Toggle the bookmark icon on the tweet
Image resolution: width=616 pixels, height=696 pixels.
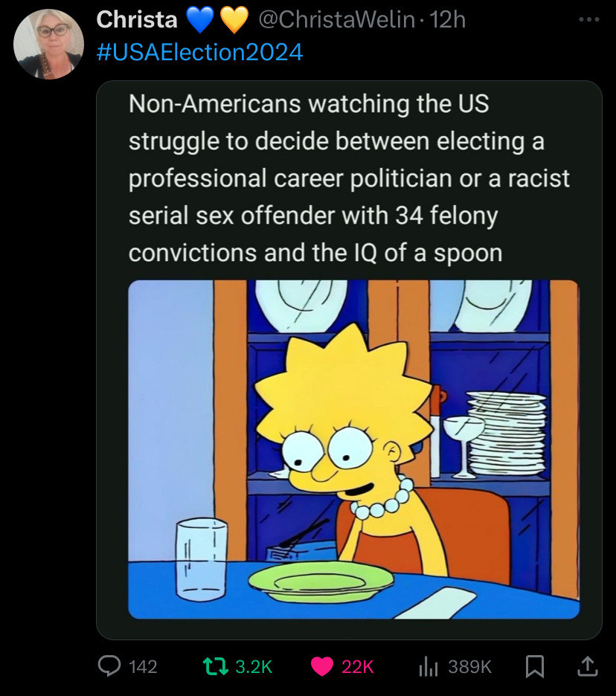[534, 667]
